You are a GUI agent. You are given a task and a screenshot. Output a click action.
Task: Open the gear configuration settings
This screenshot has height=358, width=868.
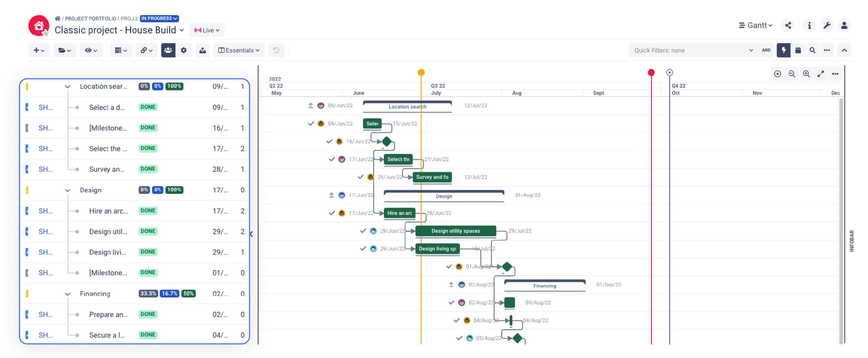pos(184,50)
